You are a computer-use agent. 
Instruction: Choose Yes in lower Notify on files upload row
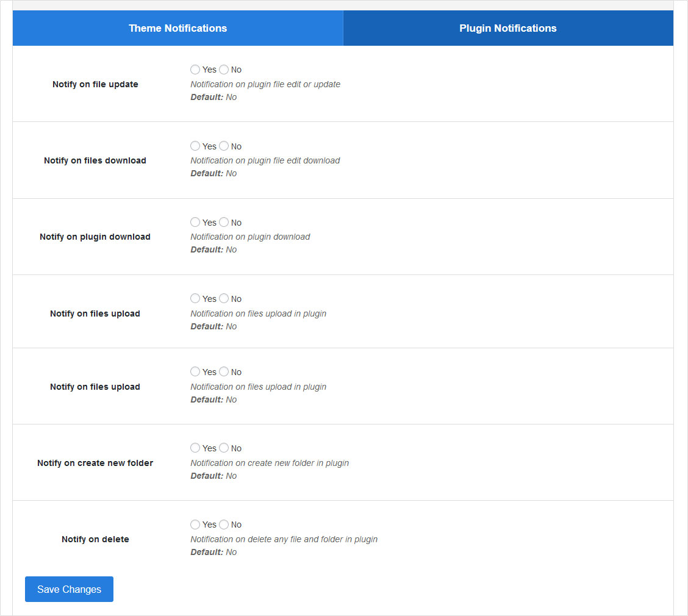(x=195, y=371)
